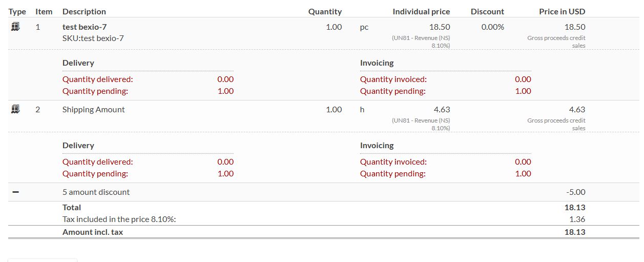
Task: Click the Individual price column header
Action: [421, 11]
